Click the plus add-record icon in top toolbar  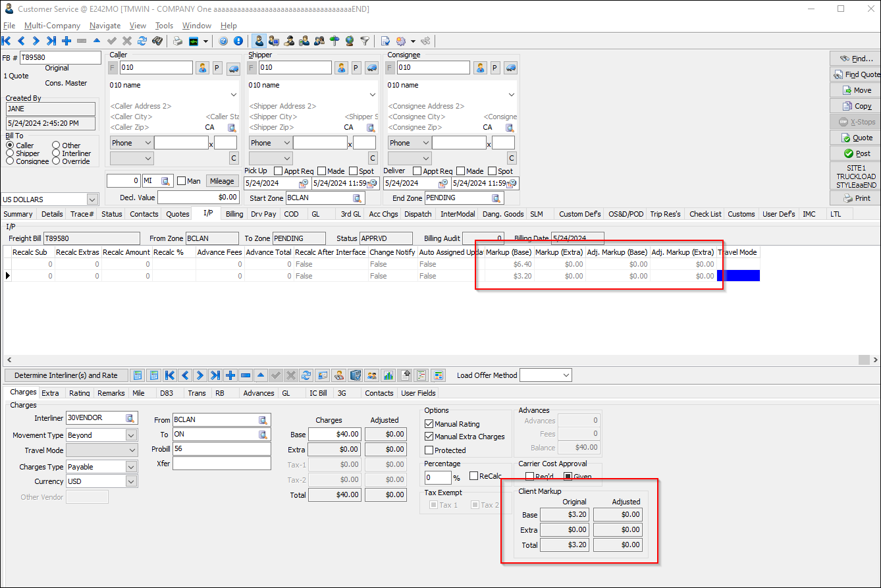point(67,41)
